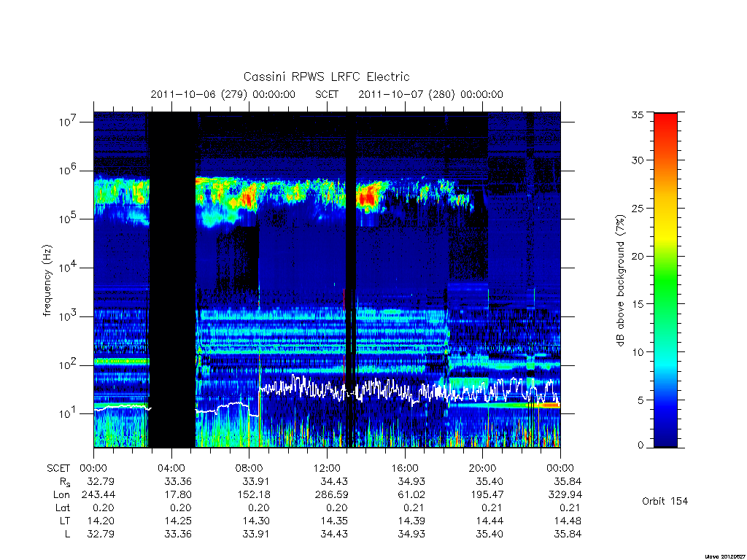747x560 pixels.
Task: Click the LT value '14.44'
Action: [489, 521]
